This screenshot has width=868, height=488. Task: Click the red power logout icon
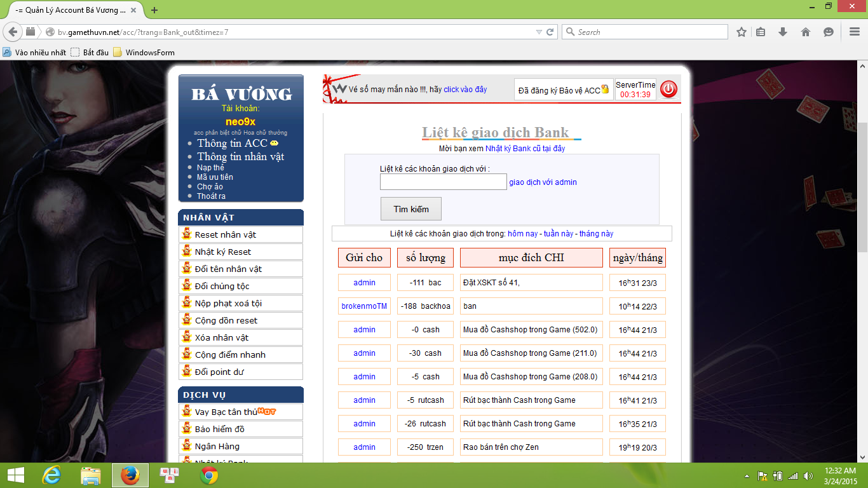(x=668, y=90)
